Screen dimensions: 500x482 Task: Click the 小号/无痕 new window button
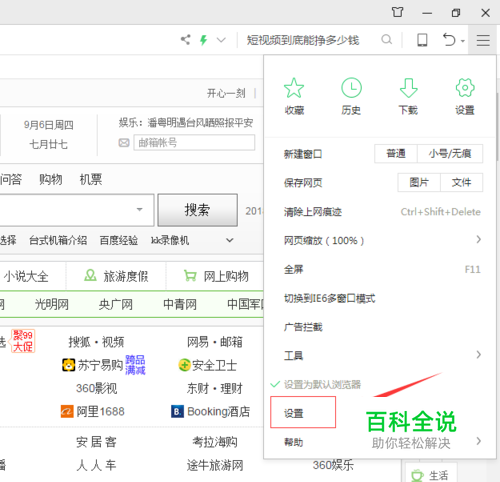pyautogui.click(x=450, y=153)
